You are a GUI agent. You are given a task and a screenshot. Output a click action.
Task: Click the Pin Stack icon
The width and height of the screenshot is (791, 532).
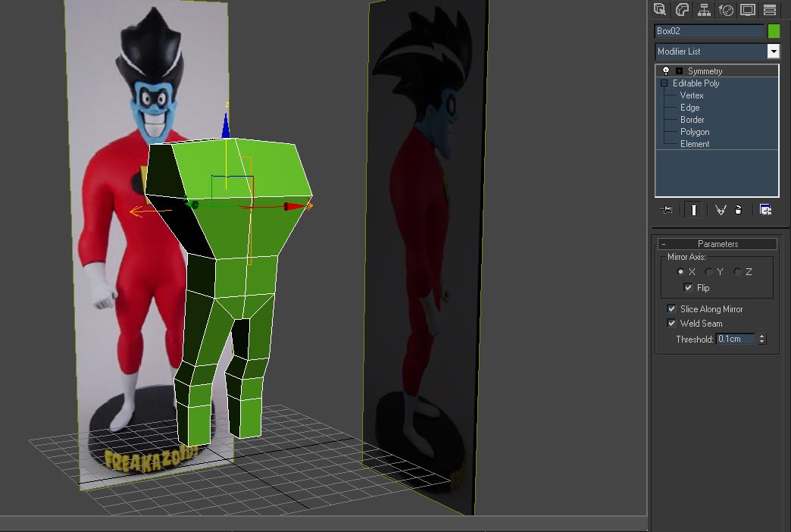[667, 209]
